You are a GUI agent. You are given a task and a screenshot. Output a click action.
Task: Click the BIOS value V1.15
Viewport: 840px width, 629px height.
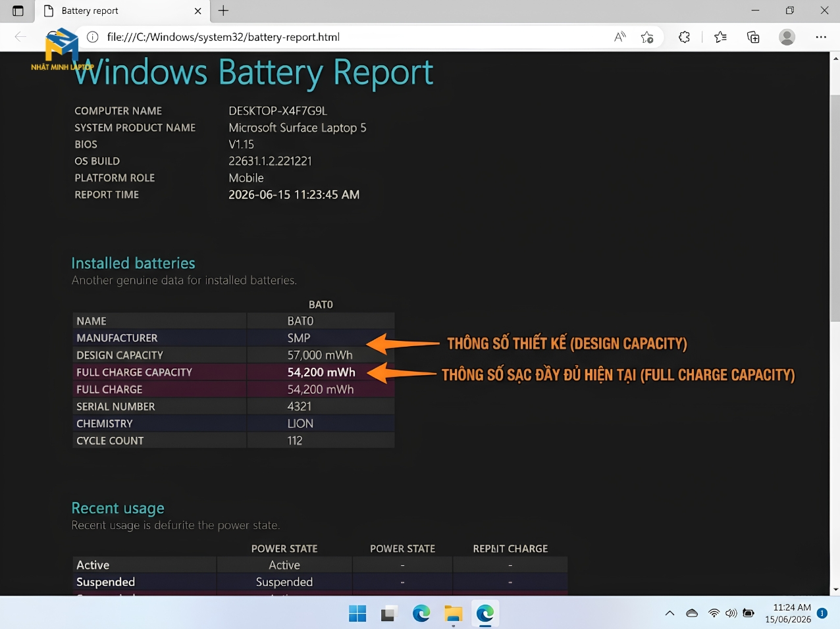(x=241, y=144)
